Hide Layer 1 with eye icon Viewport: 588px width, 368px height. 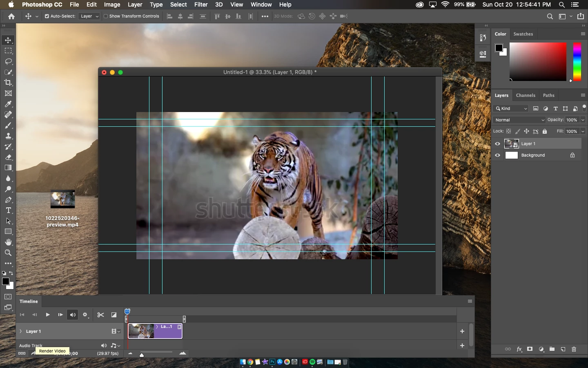click(497, 144)
